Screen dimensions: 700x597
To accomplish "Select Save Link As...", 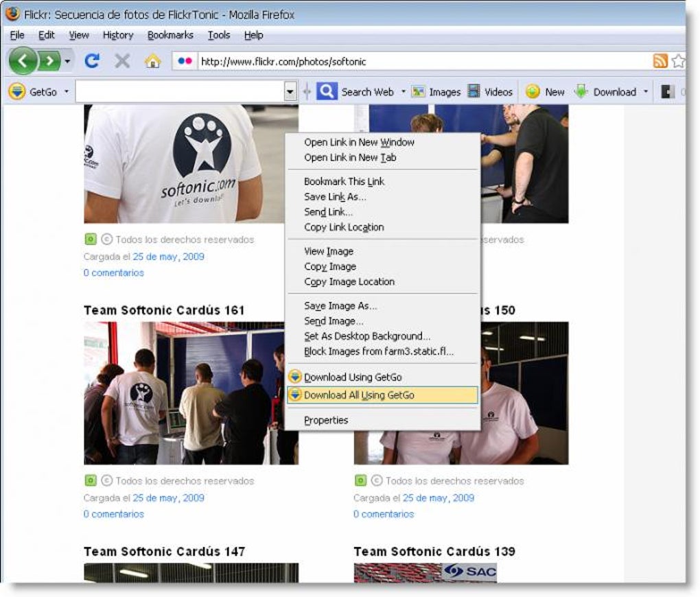I will click(x=382, y=196).
